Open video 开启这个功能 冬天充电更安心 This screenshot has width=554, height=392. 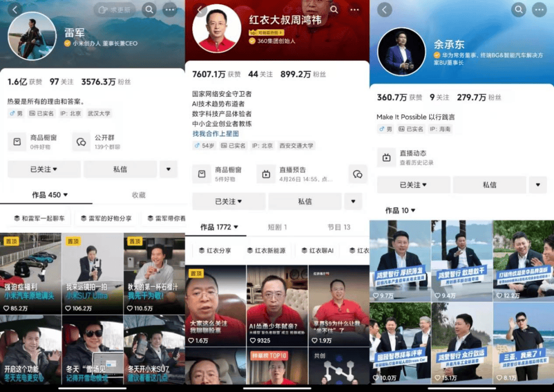click(x=30, y=350)
